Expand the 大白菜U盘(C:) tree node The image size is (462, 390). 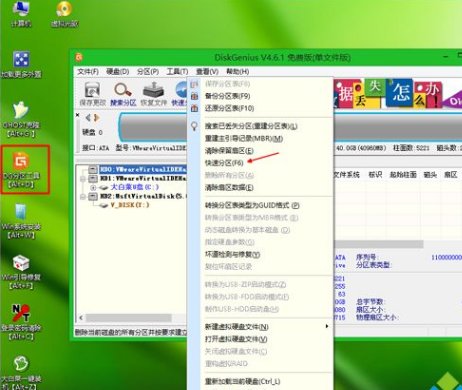point(93,187)
